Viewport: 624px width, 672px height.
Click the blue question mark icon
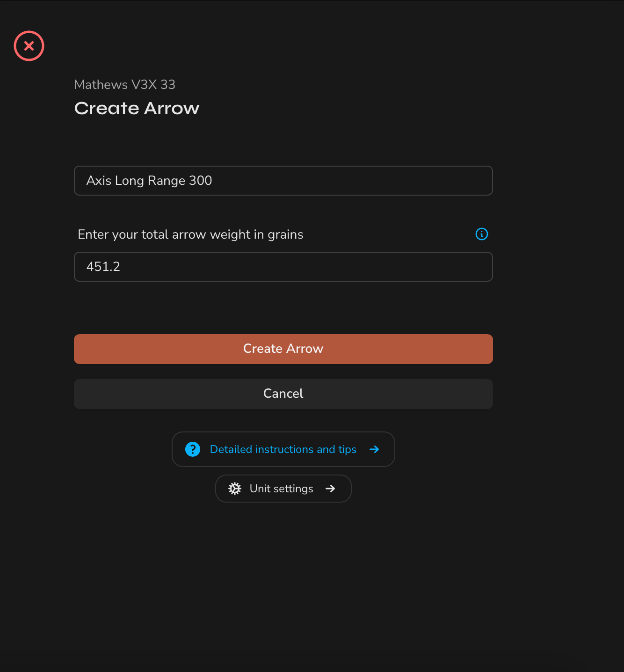click(x=193, y=449)
